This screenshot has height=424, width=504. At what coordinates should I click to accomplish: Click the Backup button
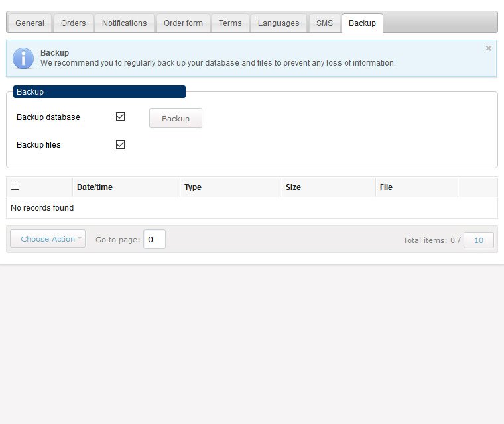pyautogui.click(x=176, y=118)
